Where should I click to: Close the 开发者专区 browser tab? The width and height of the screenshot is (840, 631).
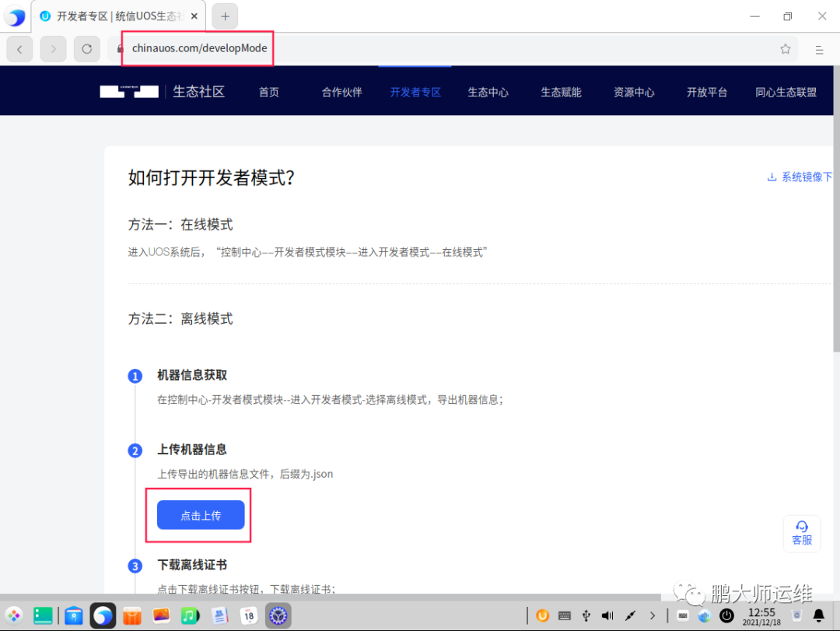(x=194, y=16)
